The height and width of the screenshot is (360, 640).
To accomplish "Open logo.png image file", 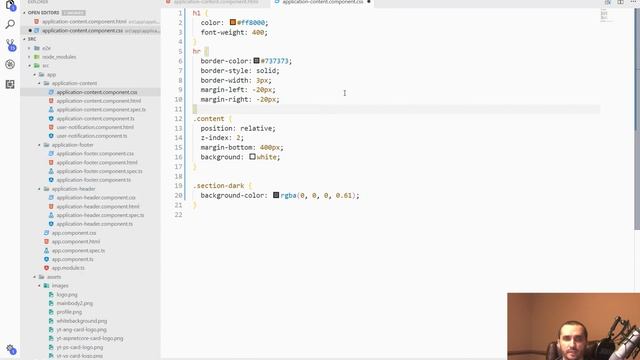I will coord(67,295).
